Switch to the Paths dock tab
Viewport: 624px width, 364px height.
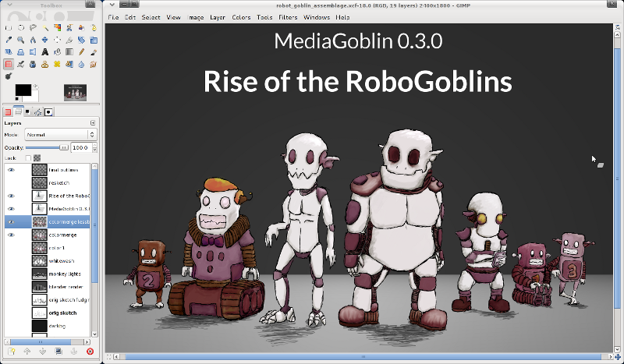pos(37,112)
